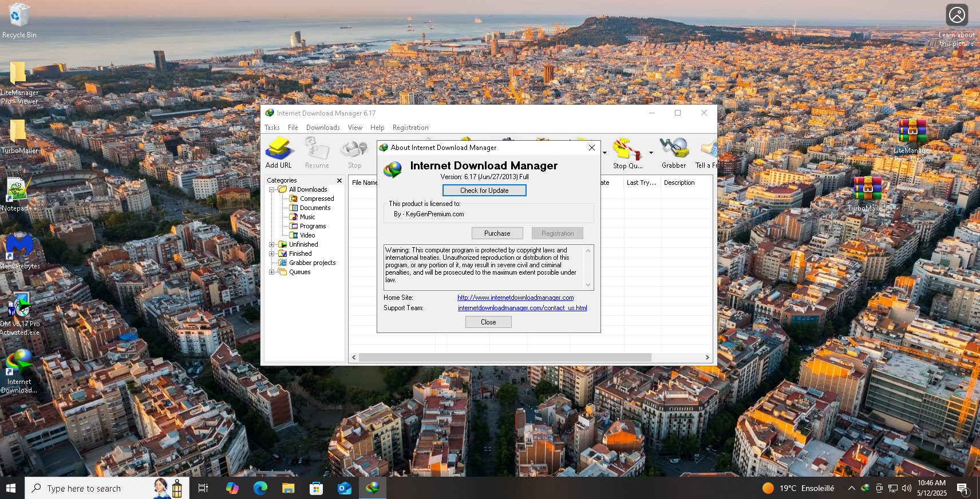Click the Check for Update button
The width and height of the screenshot is (980, 499).
coord(484,191)
